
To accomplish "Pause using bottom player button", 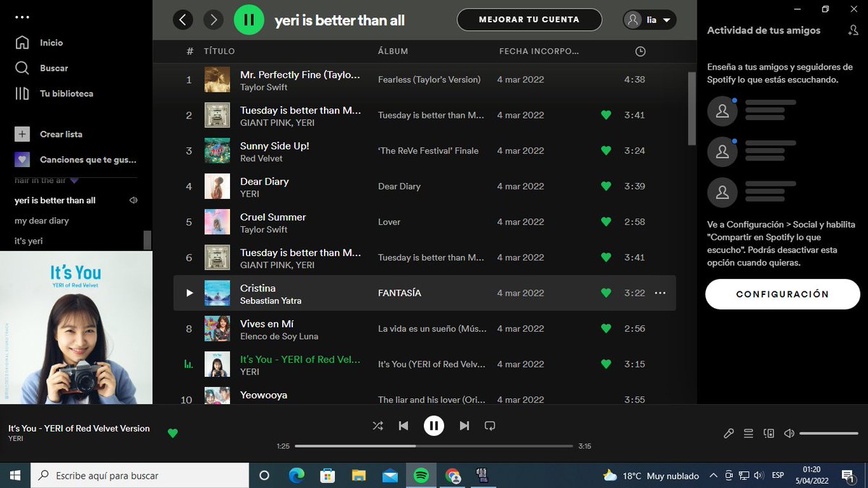I will (434, 426).
